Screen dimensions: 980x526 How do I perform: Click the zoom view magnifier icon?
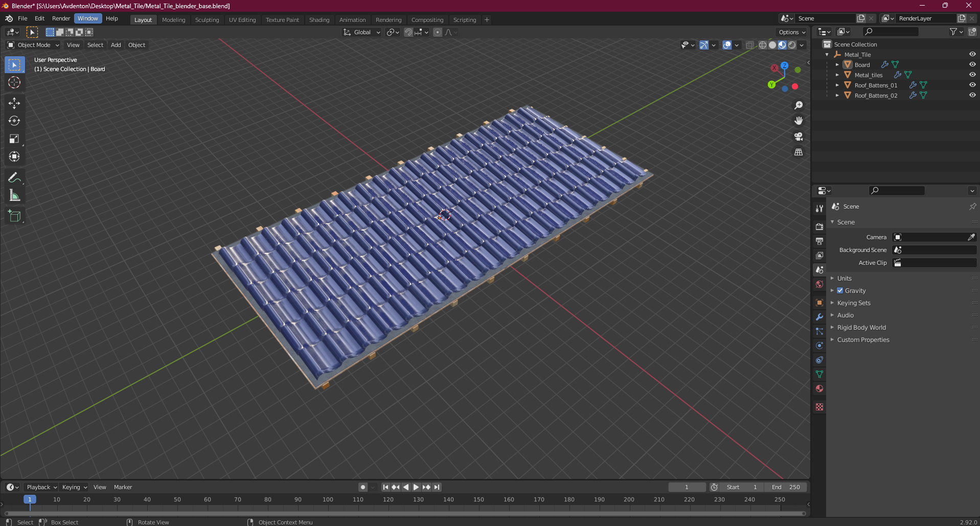[799, 105]
